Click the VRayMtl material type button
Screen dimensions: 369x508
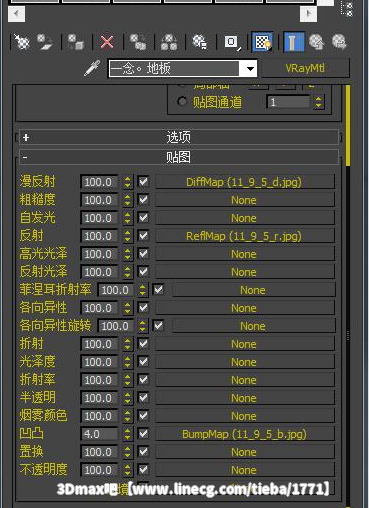point(305,68)
